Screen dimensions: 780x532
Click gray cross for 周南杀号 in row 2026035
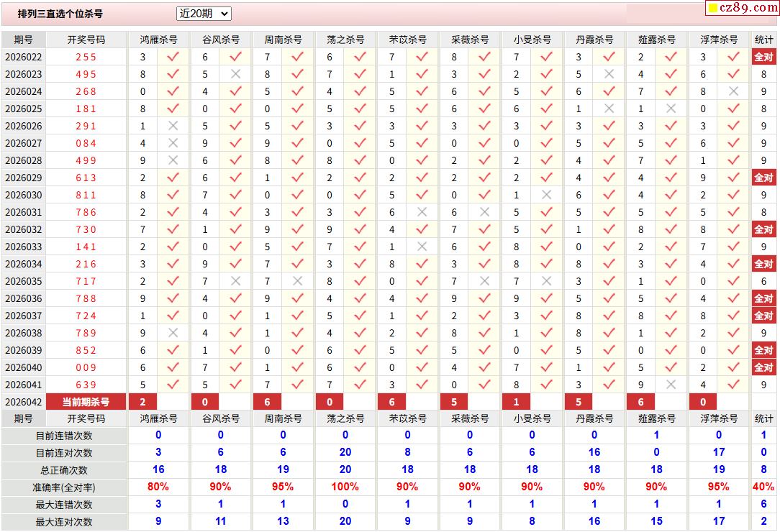[297, 281]
